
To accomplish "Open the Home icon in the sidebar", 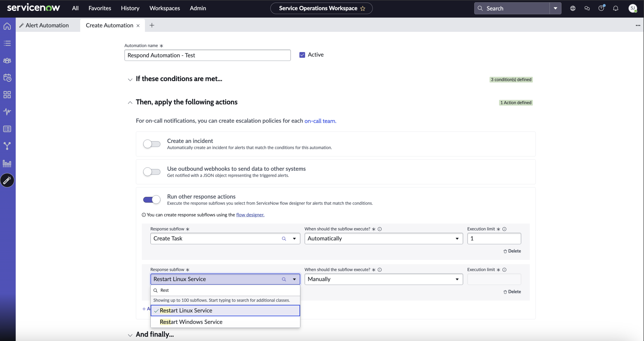I will click(x=7, y=26).
